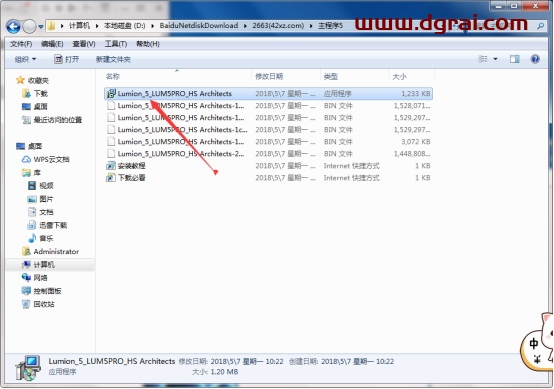
Task: Open recent locations dropdown next to navigation arrows
Action: pos(41,26)
